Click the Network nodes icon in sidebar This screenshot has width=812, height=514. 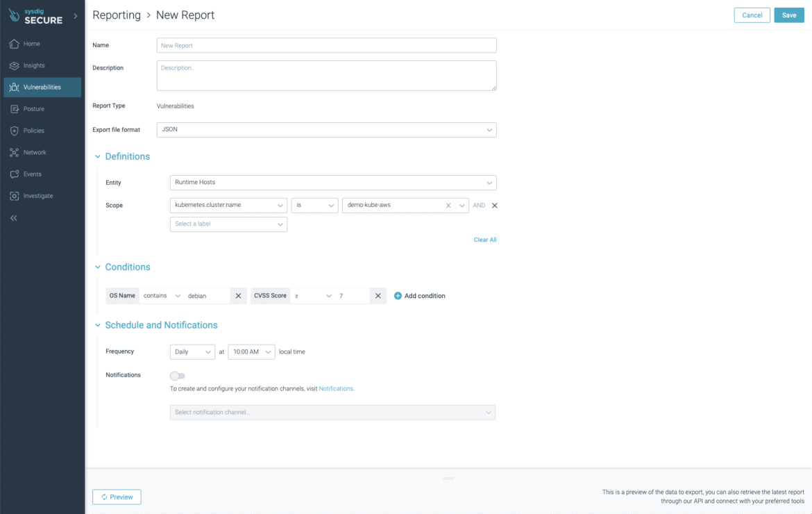pos(14,153)
